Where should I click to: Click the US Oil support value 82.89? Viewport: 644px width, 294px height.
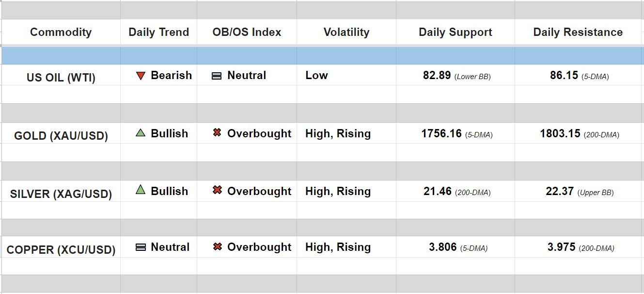click(x=437, y=76)
